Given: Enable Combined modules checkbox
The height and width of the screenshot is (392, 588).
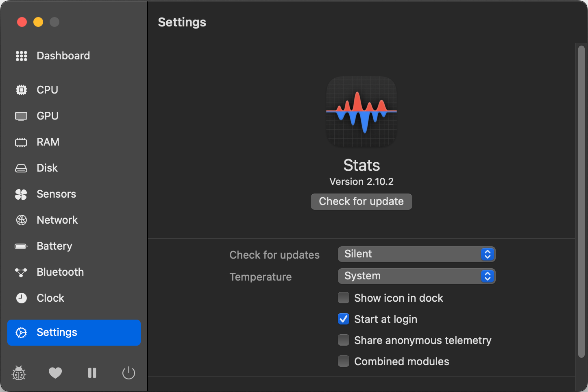Looking at the screenshot, I should coord(344,361).
